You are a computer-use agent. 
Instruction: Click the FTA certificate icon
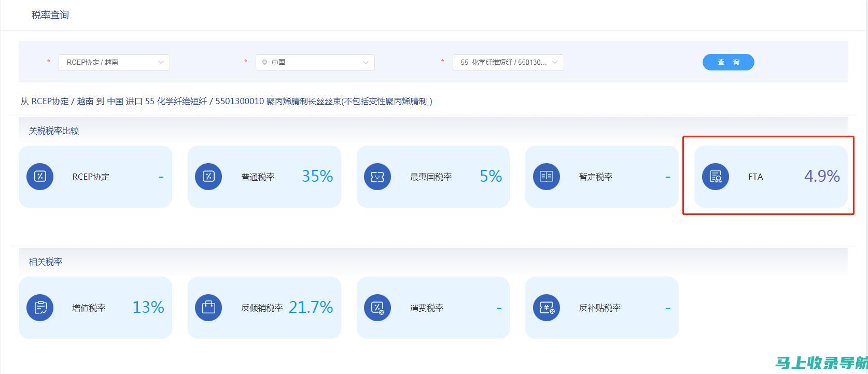(x=716, y=177)
